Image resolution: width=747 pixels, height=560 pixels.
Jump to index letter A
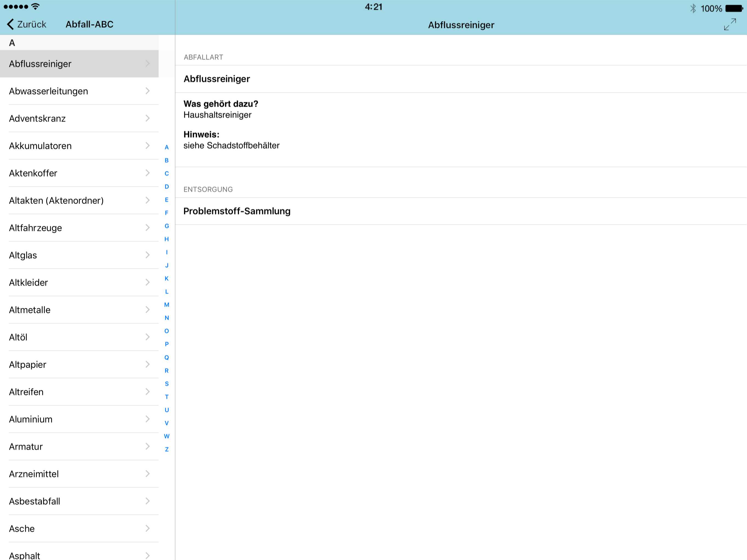click(x=167, y=147)
